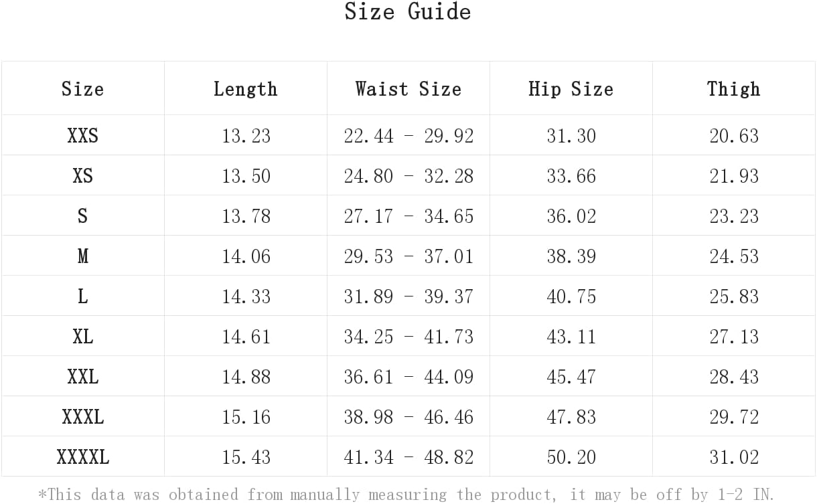Select waist range 22.44 - 29.92
The height and width of the screenshot is (504, 817).
pos(408,136)
